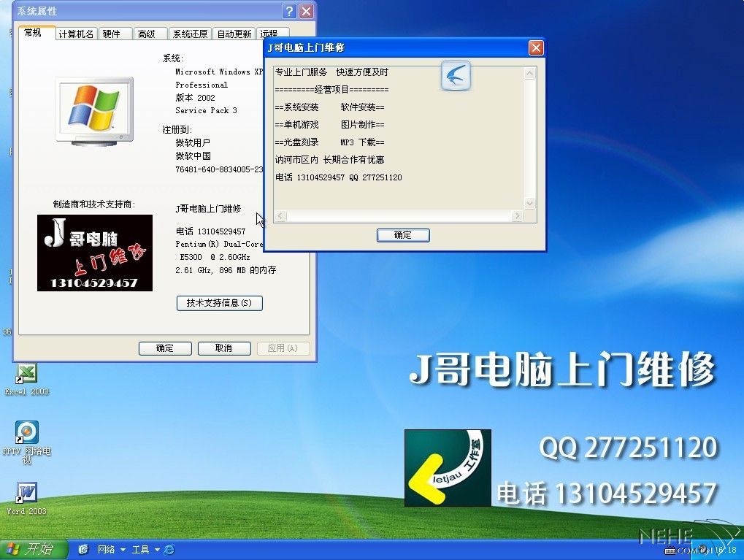The image size is (744, 560).
Task: Click the Professional edition text
Action: [x=202, y=85]
